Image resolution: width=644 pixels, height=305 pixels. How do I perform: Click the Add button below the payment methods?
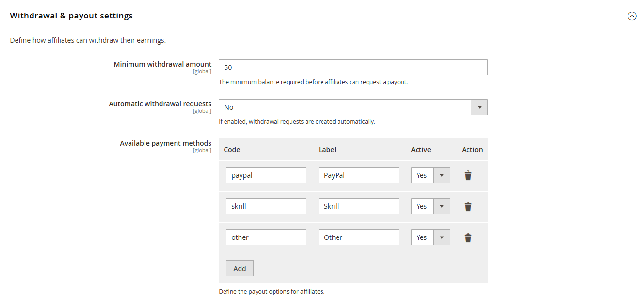pos(239,268)
